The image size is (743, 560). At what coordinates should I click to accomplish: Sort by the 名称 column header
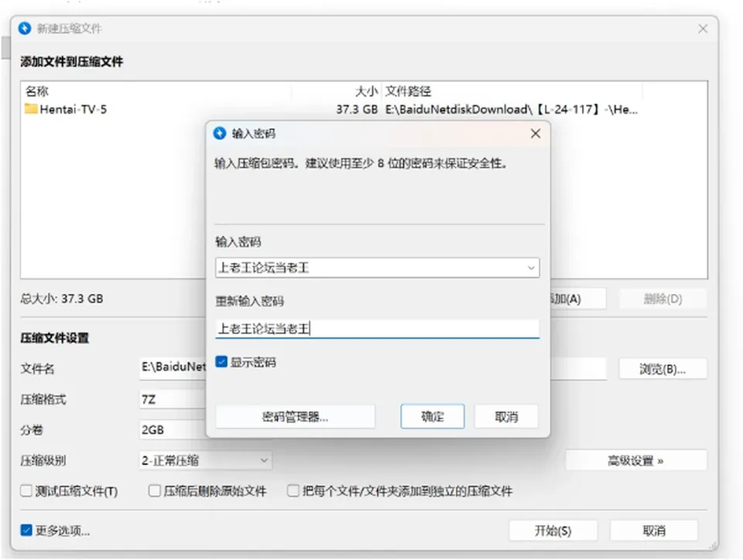[x=37, y=91]
